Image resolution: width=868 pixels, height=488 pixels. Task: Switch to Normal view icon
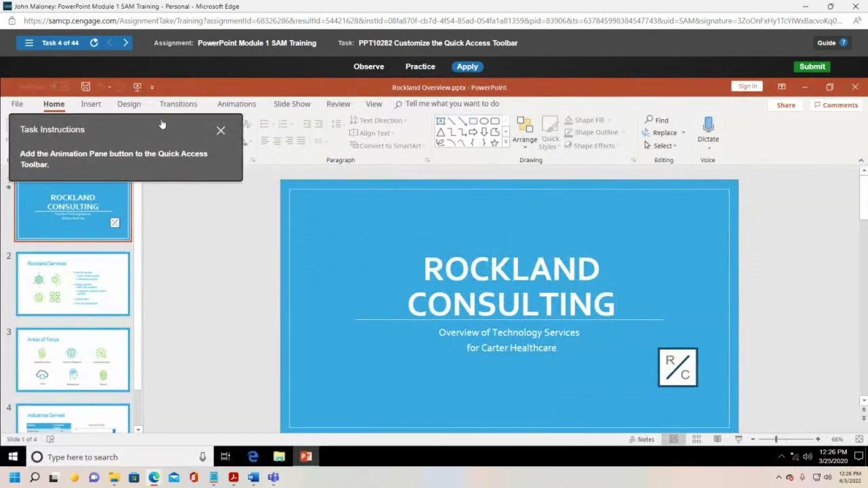click(673, 439)
